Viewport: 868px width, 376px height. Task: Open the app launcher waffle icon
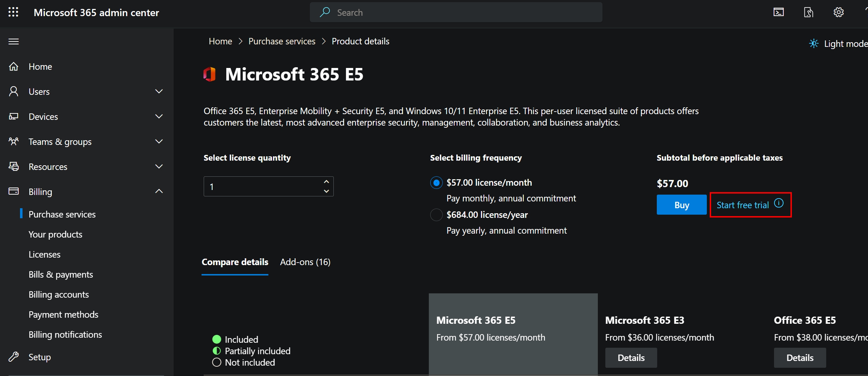13,13
